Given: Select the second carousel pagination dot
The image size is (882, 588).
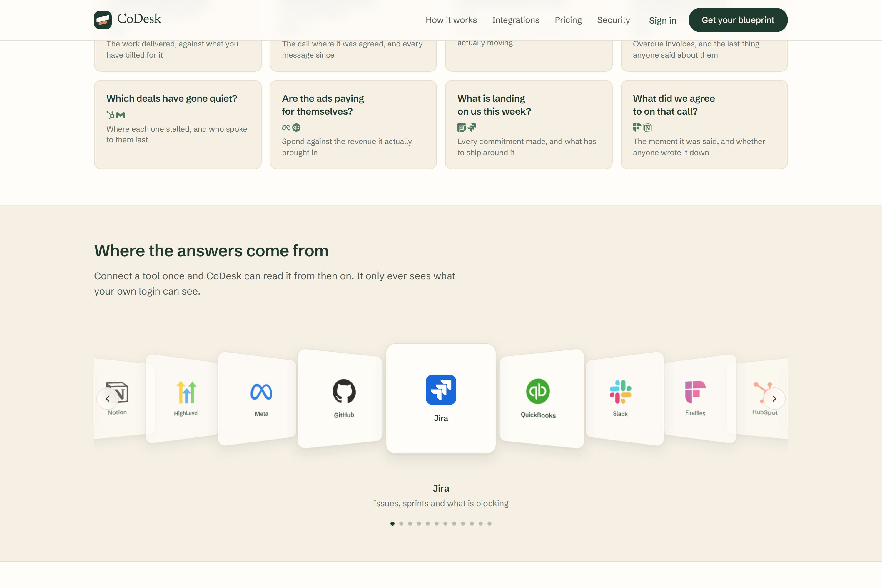Looking at the screenshot, I should (401, 524).
